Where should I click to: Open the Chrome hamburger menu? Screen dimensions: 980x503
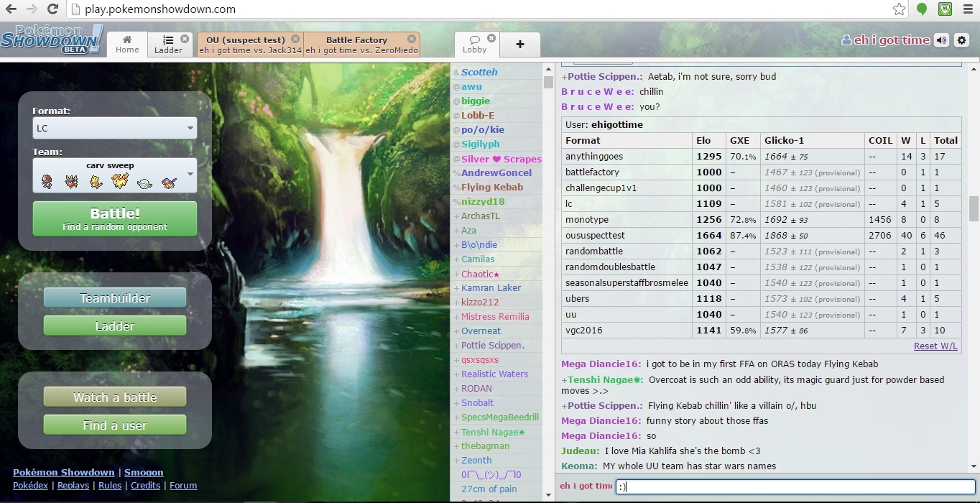coord(968,9)
